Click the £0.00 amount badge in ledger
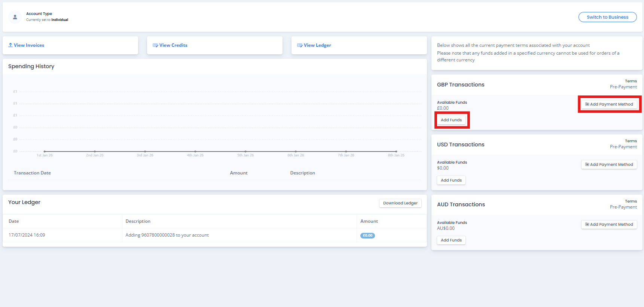 tap(367, 235)
